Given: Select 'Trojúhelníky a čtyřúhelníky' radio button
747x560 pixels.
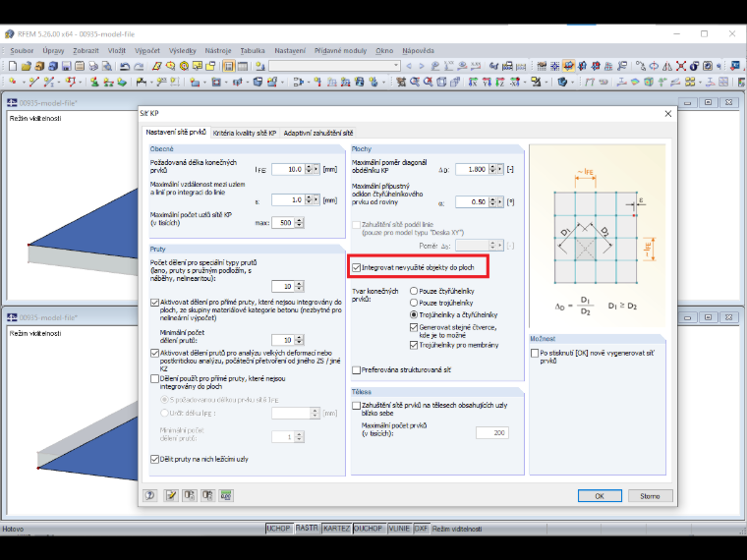Looking at the screenshot, I should pos(414,314).
